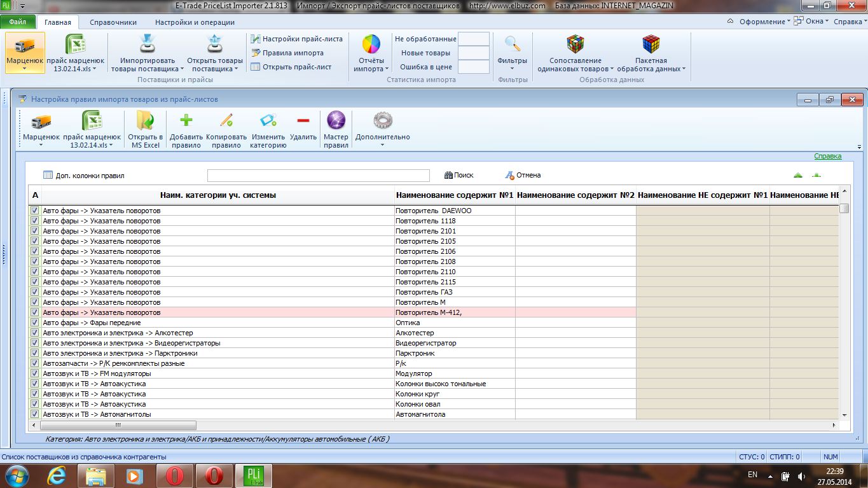Open the Справка menu in top-right bar
The height and width of the screenshot is (488, 868).
(x=850, y=22)
